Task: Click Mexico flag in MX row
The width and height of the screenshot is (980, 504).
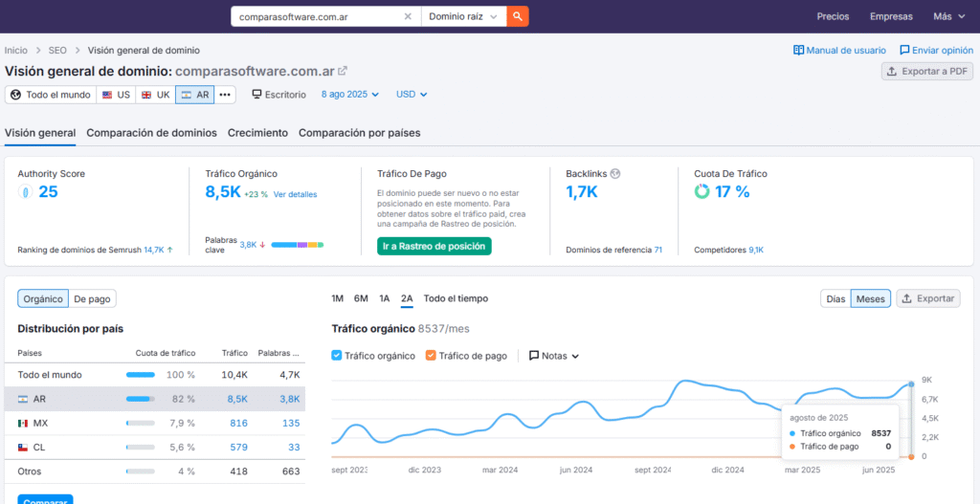Action: coord(23,424)
